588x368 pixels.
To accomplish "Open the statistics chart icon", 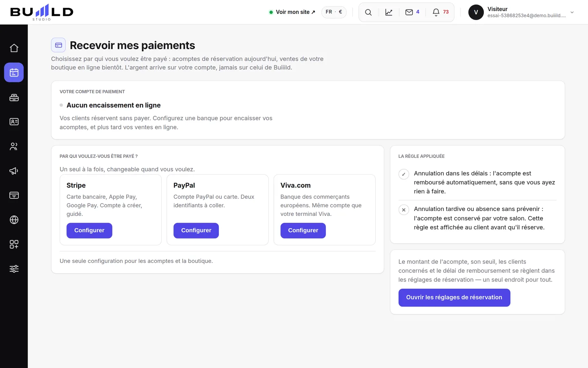I will click(x=389, y=12).
